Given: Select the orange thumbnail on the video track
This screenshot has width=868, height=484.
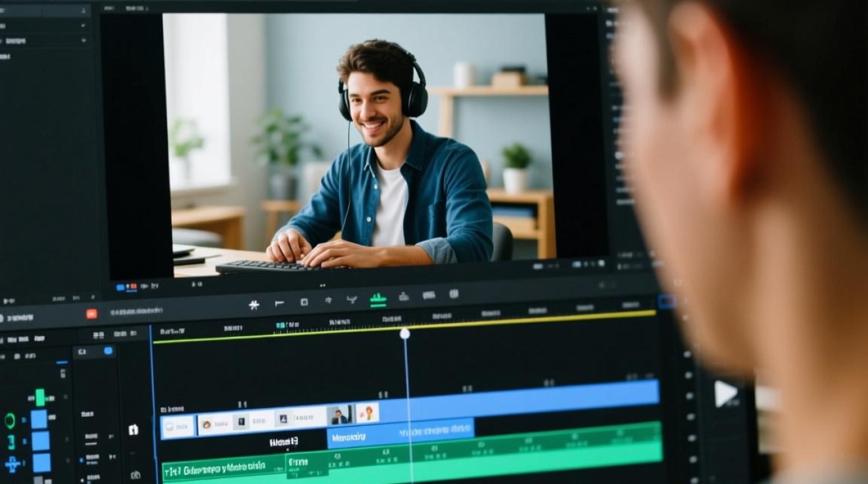Looking at the screenshot, I should 367,413.
